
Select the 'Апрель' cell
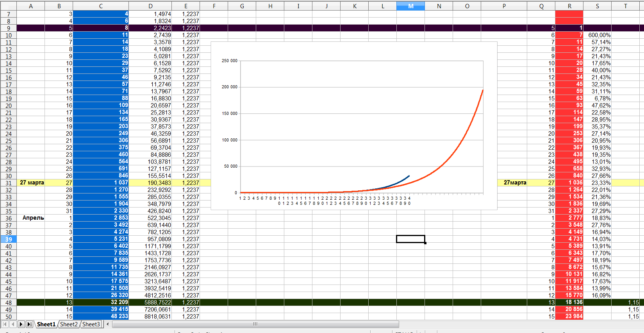coord(31,218)
